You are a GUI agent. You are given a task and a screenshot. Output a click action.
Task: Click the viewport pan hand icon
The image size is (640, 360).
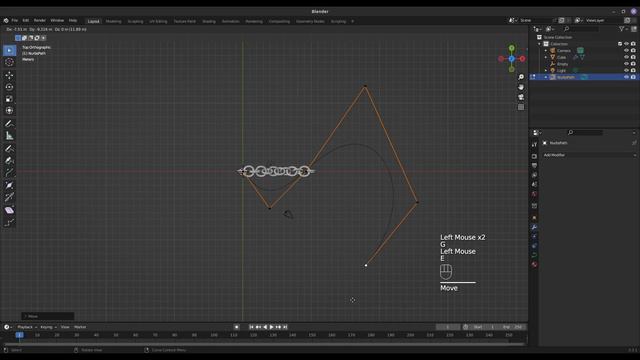coord(521,87)
